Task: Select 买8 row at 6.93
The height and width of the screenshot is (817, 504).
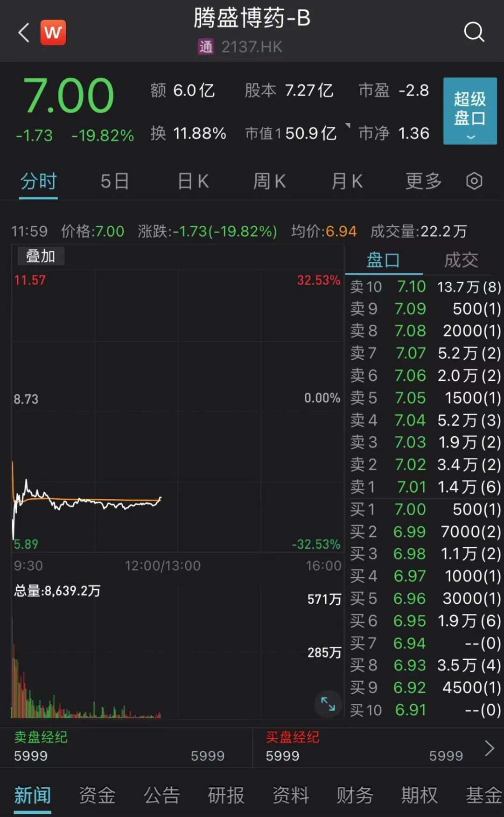Action: point(425,665)
